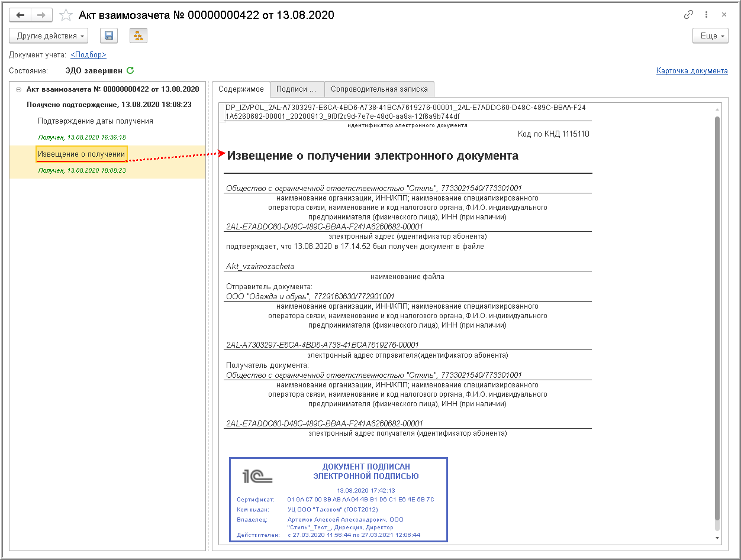This screenshot has height=560, width=741.
Task: Add document to favorites with the star
Action: pos(66,15)
